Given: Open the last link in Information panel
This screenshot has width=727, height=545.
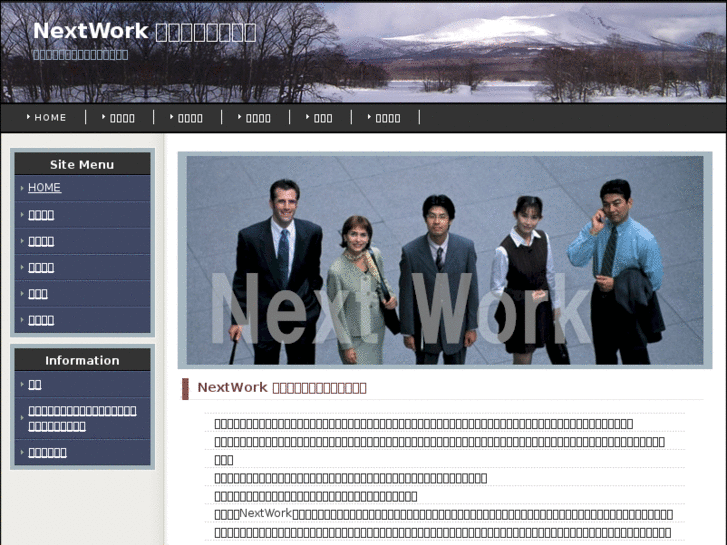Looking at the screenshot, I should 47,452.
